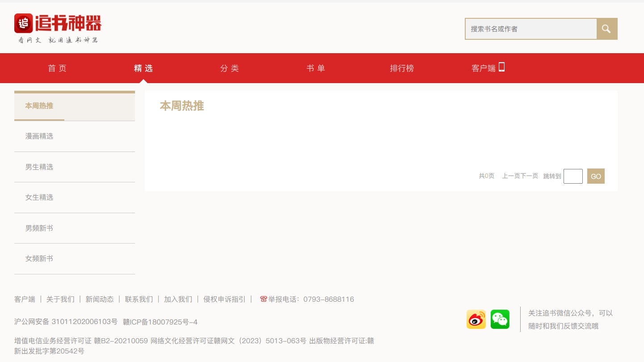Select 女频新书 in the sidebar

[x=75, y=259]
